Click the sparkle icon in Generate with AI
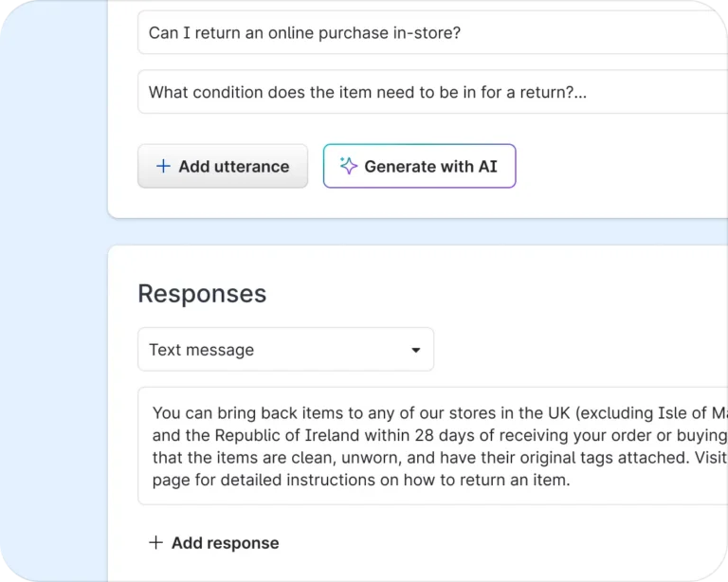This screenshot has width=728, height=582. point(348,166)
